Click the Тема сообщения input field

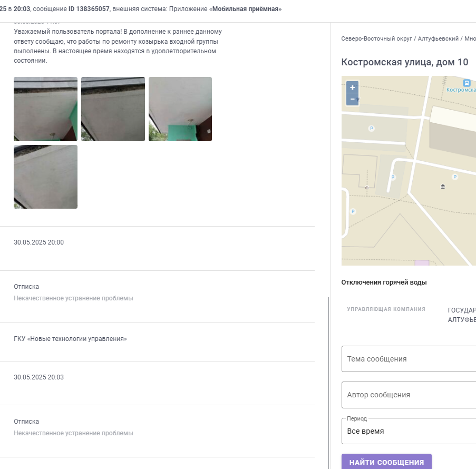tap(409, 359)
